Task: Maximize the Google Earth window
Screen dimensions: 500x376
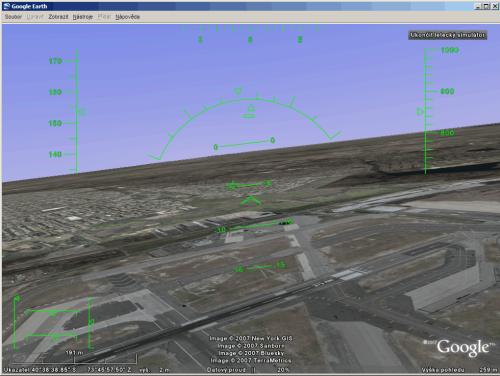Action: [486, 6]
